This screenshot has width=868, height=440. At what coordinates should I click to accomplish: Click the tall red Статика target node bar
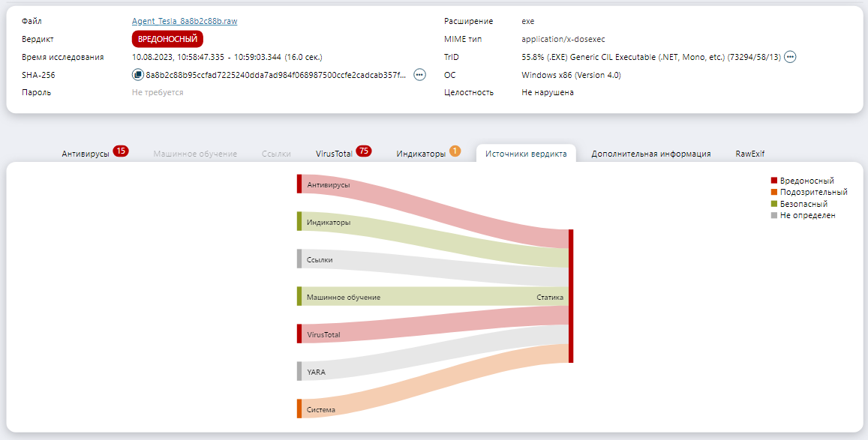click(571, 296)
